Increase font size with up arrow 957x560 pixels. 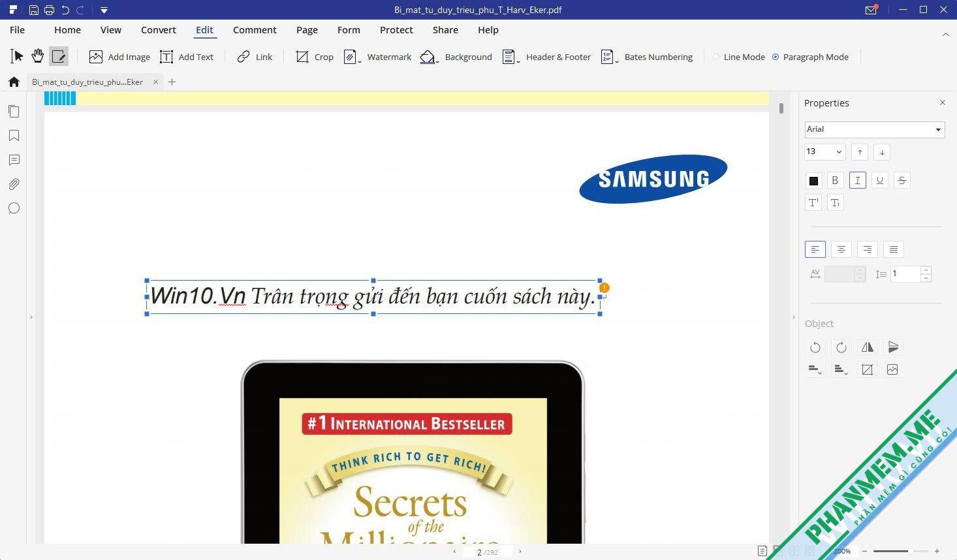(860, 152)
